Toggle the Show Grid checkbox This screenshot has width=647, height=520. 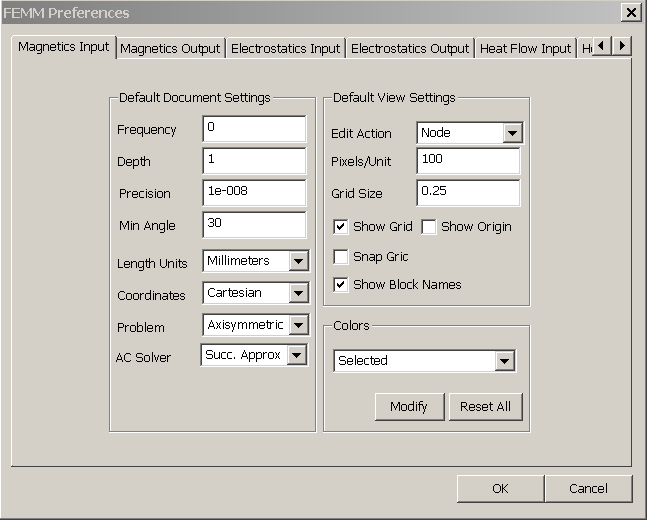(340, 227)
